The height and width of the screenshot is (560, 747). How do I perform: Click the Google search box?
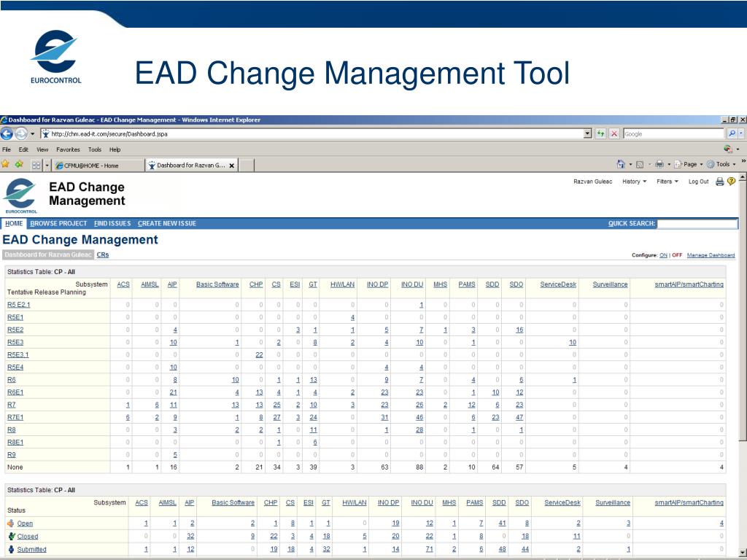pyautogui.click(x=673, y=134)
